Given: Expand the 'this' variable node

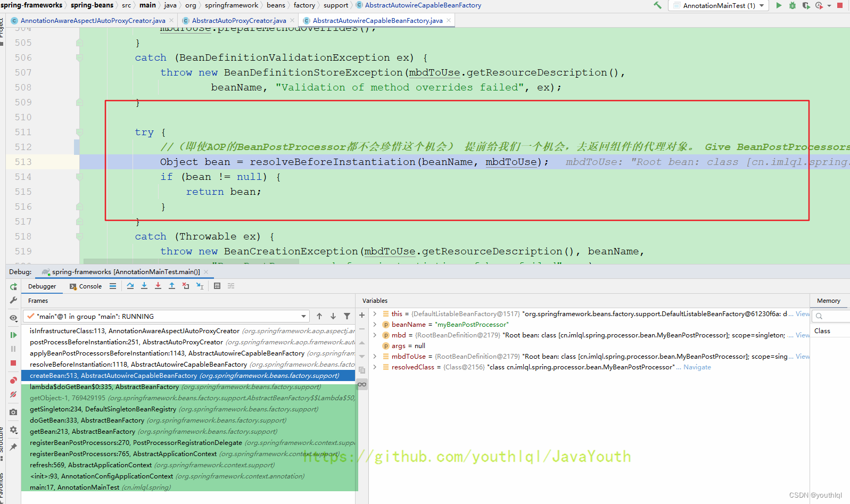Looking at the screenshot, I should 375,314.
